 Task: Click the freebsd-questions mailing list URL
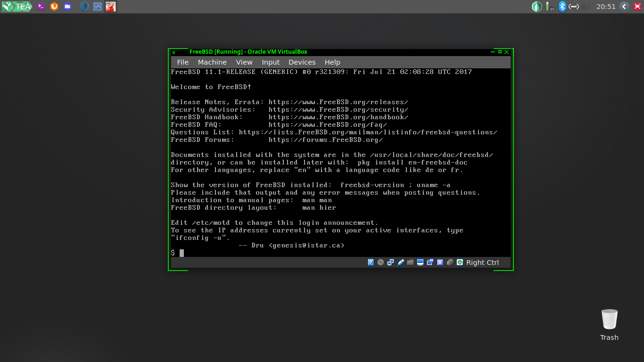click(x=368, y=132)
